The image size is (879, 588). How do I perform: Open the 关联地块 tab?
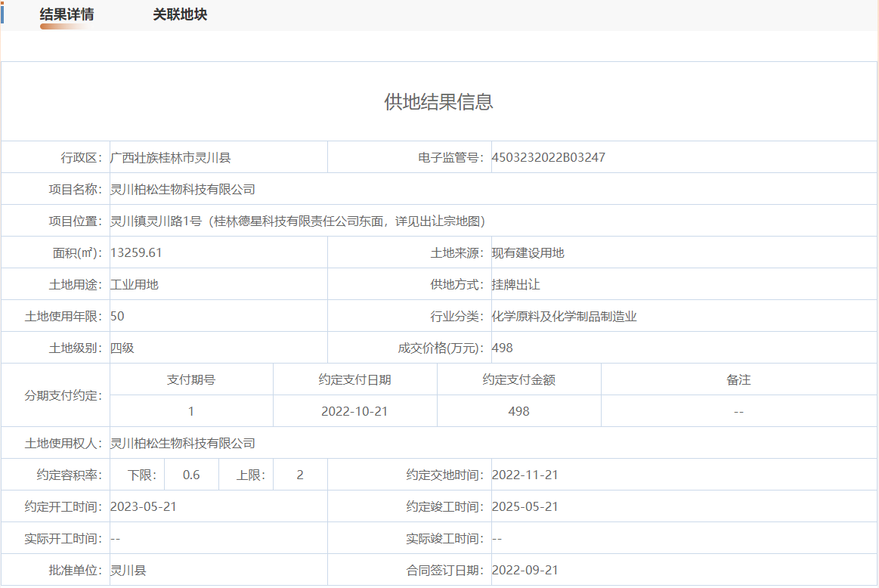[x=180, y=15]
